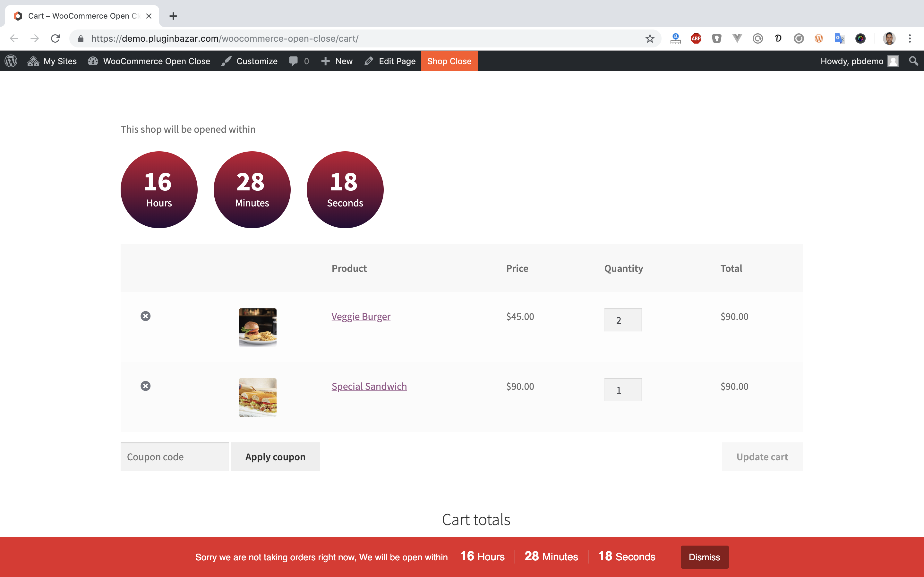Remove Special Sandwich from the cart
924x577 pixels.
pyautogui.click(x=145, y=386)
